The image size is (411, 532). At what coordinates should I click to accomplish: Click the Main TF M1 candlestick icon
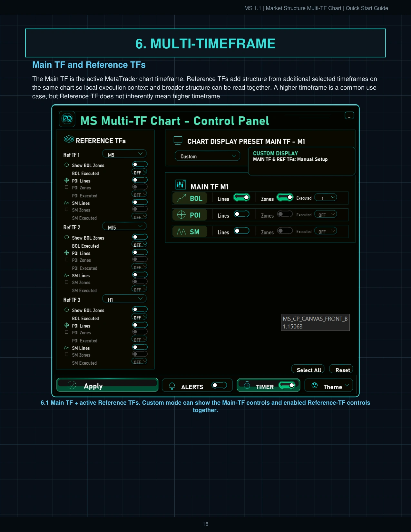click(181, 184)
